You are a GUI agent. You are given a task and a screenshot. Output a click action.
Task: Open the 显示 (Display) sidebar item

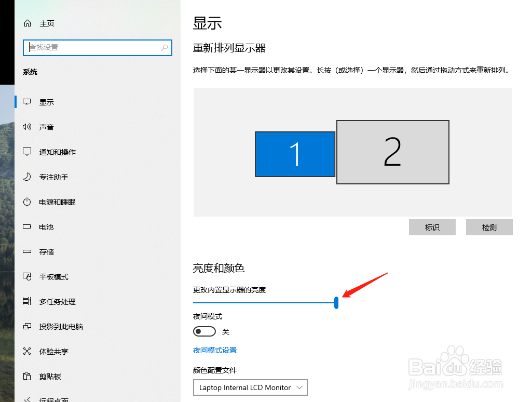pyautogui.click(x=47, y=102)
